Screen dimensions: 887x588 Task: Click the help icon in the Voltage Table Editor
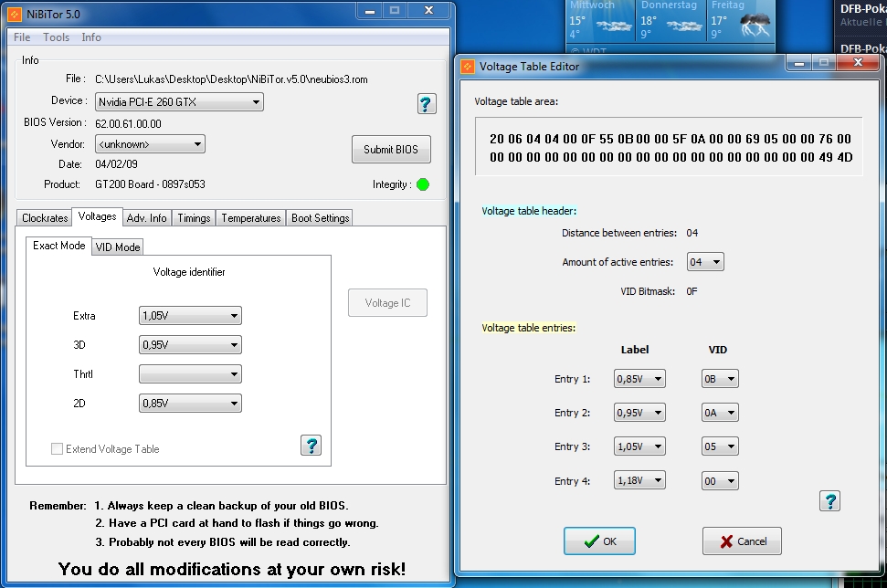pos(829,500)
